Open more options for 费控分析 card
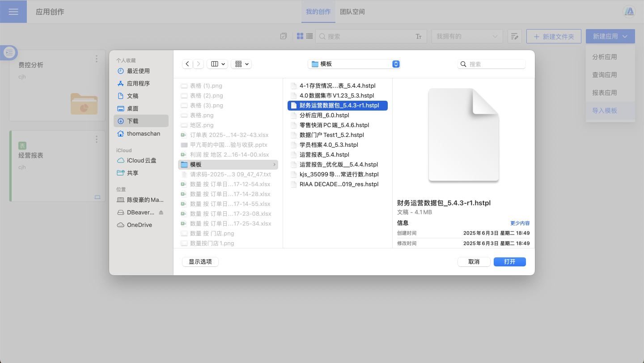This screenshot has height=363, width=644. tap(97, 59)
